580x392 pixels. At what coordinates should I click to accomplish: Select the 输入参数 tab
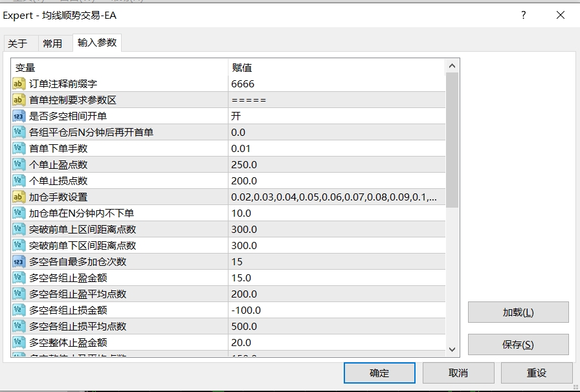click(x=96, y=43)
